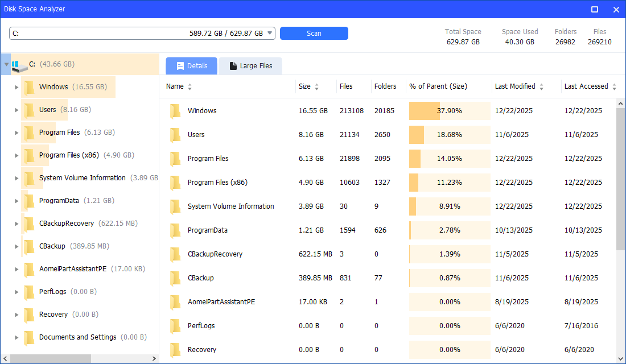
Task: Expand the PerfLogs tree node
Action: (17, 292)
